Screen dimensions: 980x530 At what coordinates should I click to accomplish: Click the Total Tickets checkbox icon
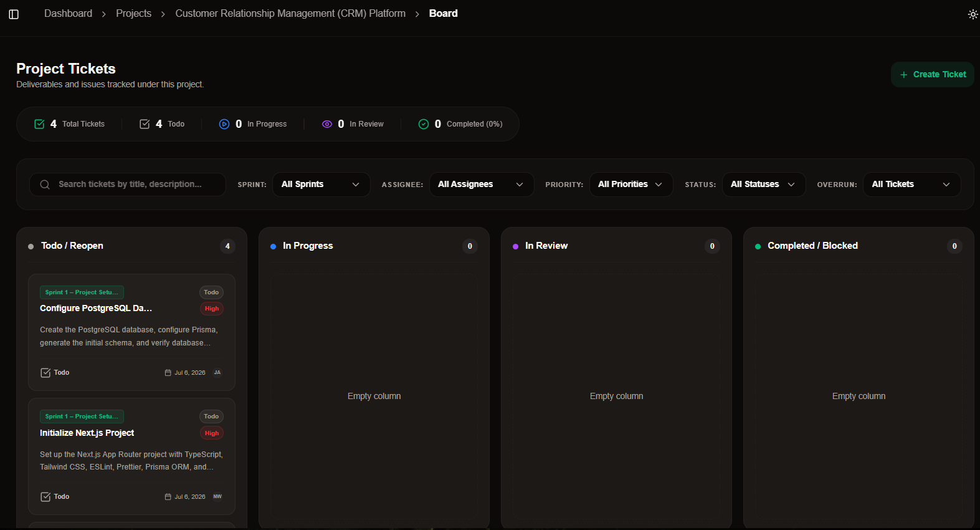(x=39, y=124)
